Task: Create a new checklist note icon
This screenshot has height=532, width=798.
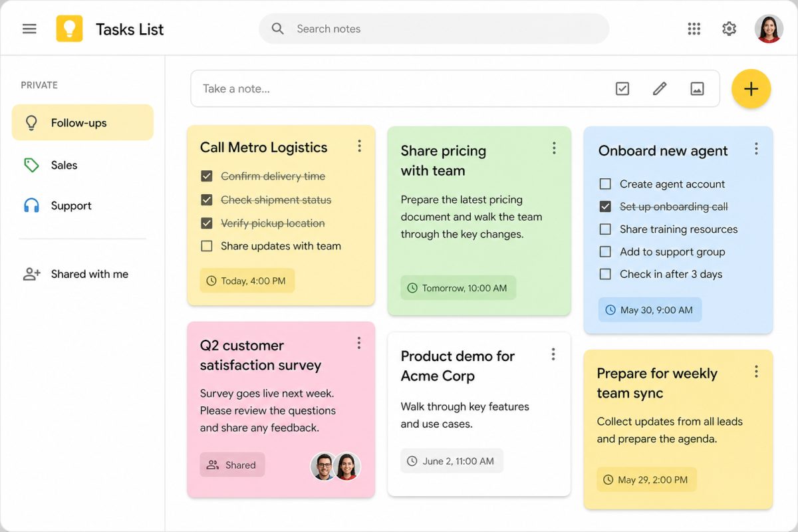Action: (622, 88)
